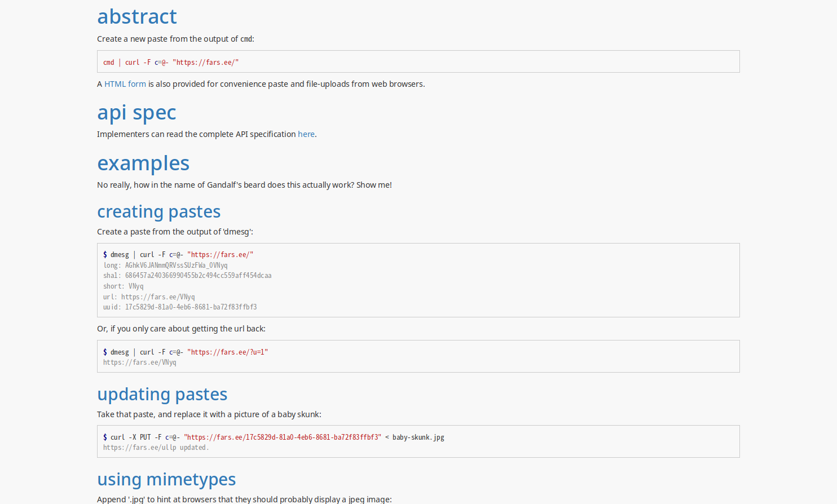Click the 'examples' heading
Image resolution: width=837 pixels, height=504 pixels.
tap(143, 163)
